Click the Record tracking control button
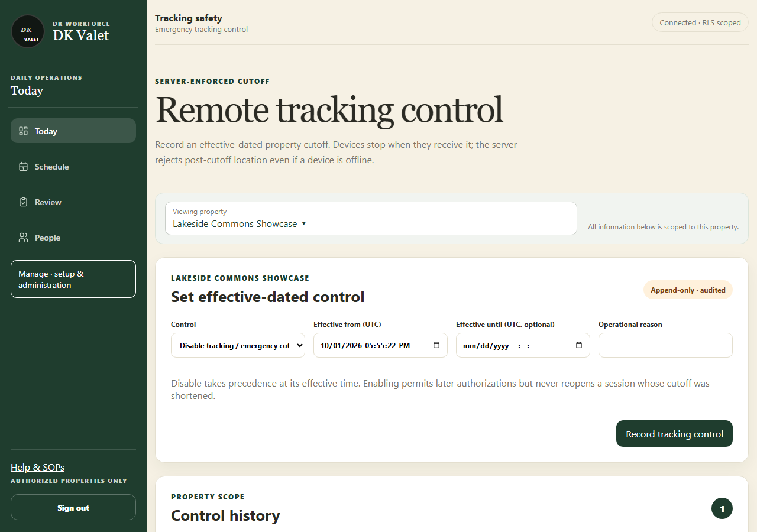 tap(674, 434)
